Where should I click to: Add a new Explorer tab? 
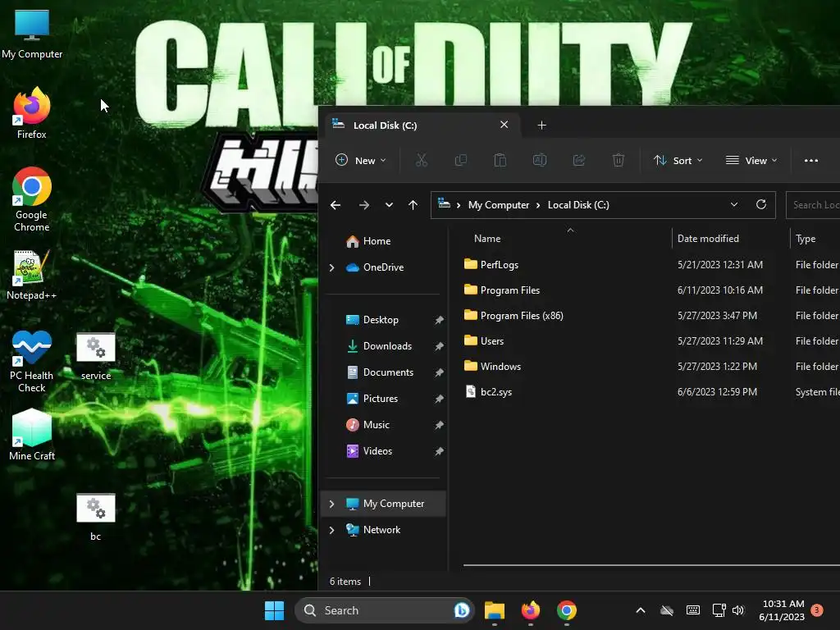coord(541,126)
